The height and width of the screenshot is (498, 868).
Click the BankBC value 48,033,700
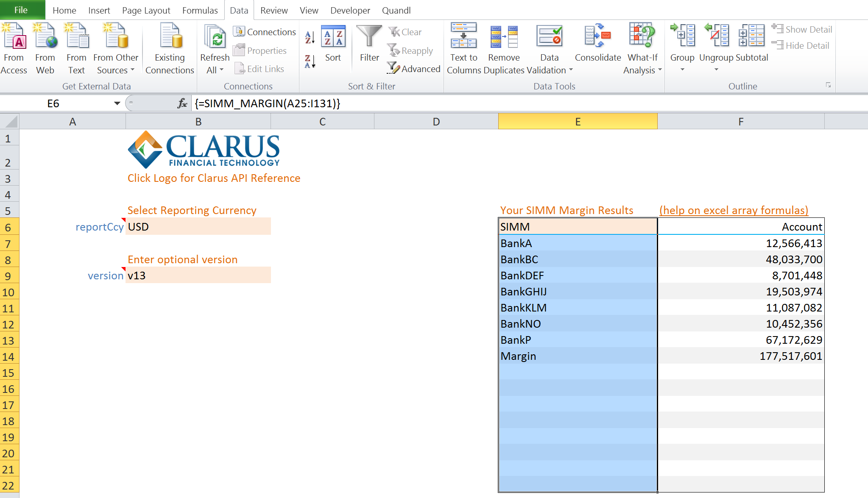click(741, 259)
